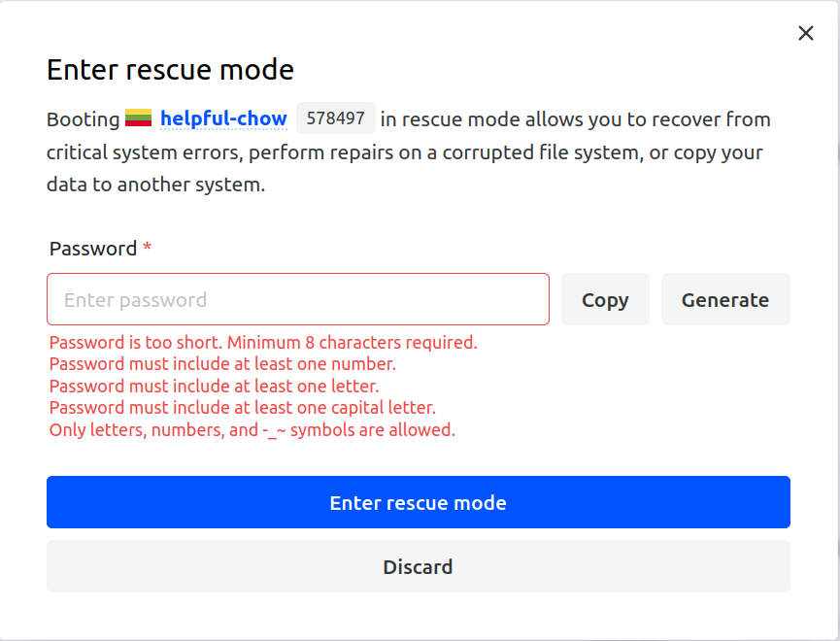
Task: Click the password too short error message
Action: coord(263,342)
